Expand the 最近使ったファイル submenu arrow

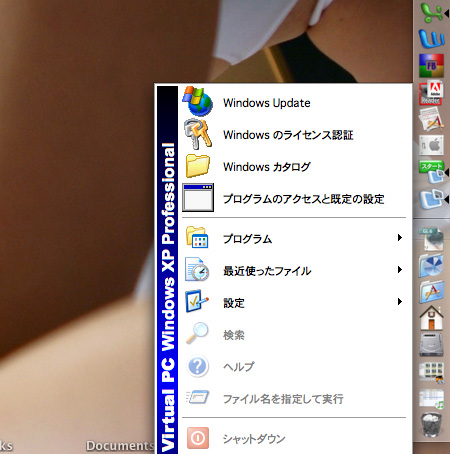click(x=400, y=270)
